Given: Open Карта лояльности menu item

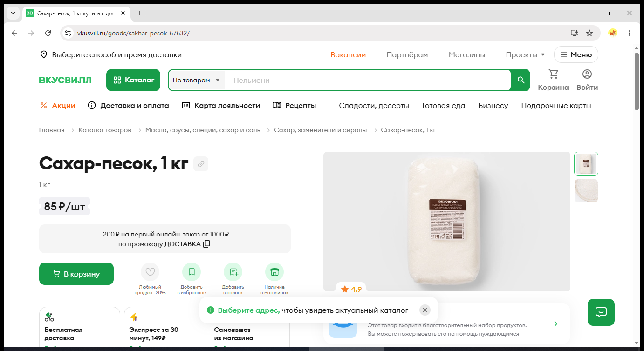Looking at the screenshot, I should tap(221, 106).
